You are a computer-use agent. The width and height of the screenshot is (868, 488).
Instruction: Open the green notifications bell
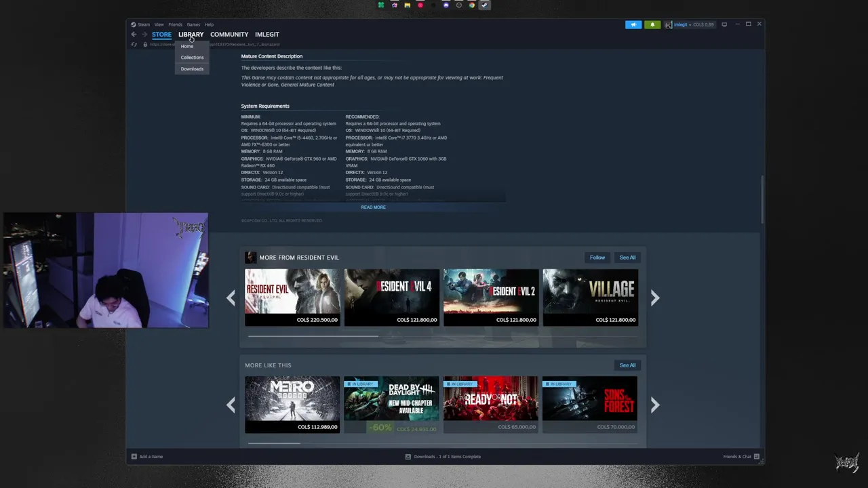[652, 24]
